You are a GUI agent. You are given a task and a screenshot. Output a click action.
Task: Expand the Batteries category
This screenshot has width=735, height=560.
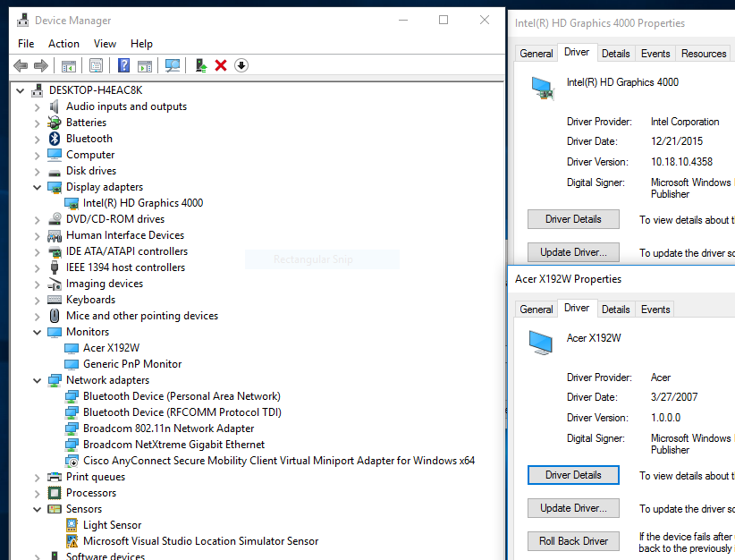(37, 123)
